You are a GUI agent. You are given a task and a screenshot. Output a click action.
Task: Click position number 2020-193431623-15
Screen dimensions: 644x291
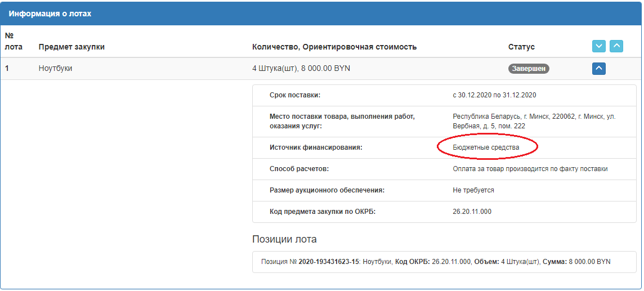click(329, 261)
